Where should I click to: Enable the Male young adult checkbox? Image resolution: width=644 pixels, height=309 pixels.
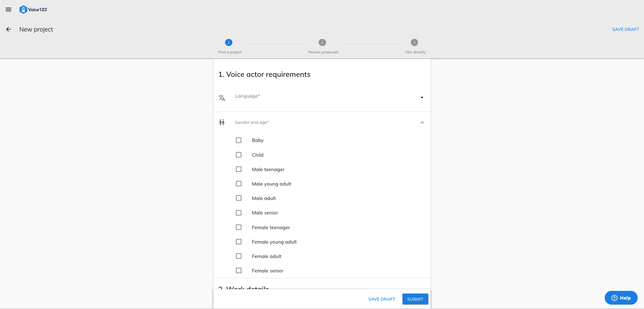[239, 184]
